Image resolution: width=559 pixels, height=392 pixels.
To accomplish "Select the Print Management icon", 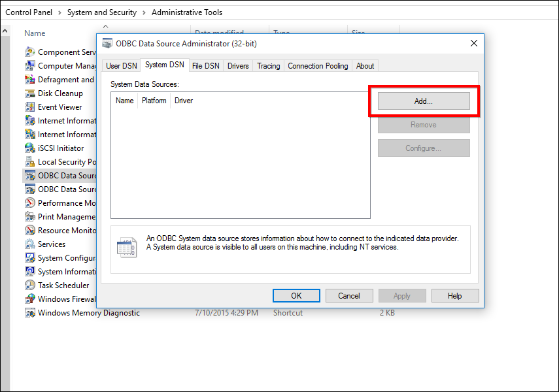I will pyautogui.click(x=30, y=217).
